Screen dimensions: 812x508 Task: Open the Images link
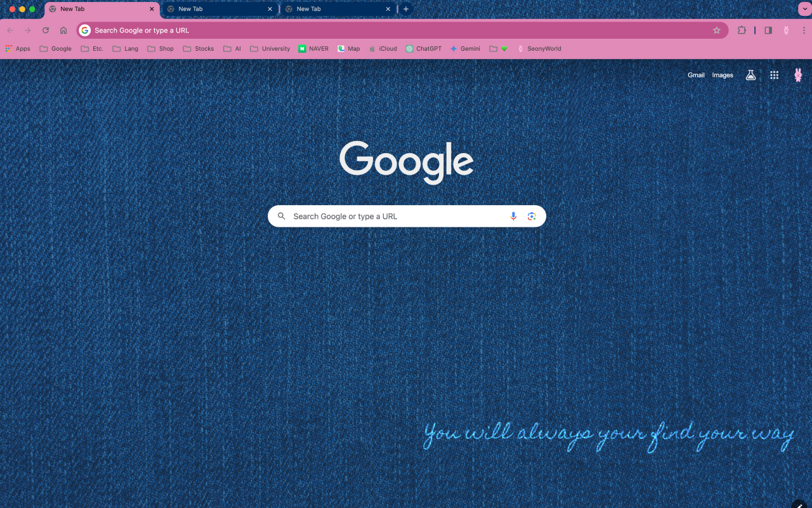[723, 75]
